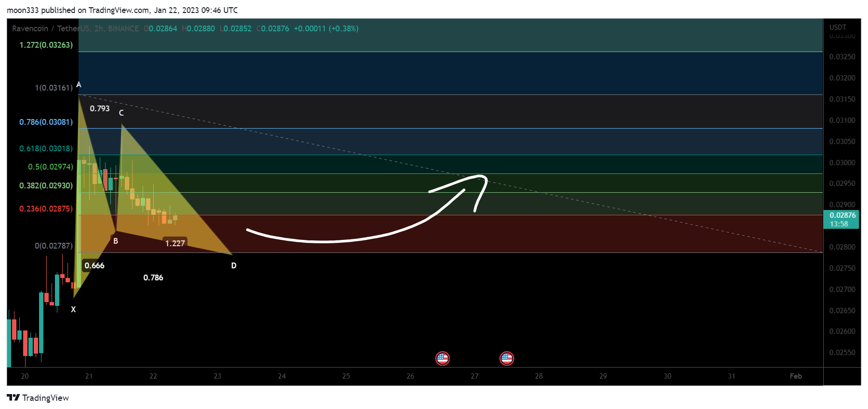Click the US economic event flag near date 26
The width and height of the screenshot is (868, 409).
[442, 358]
